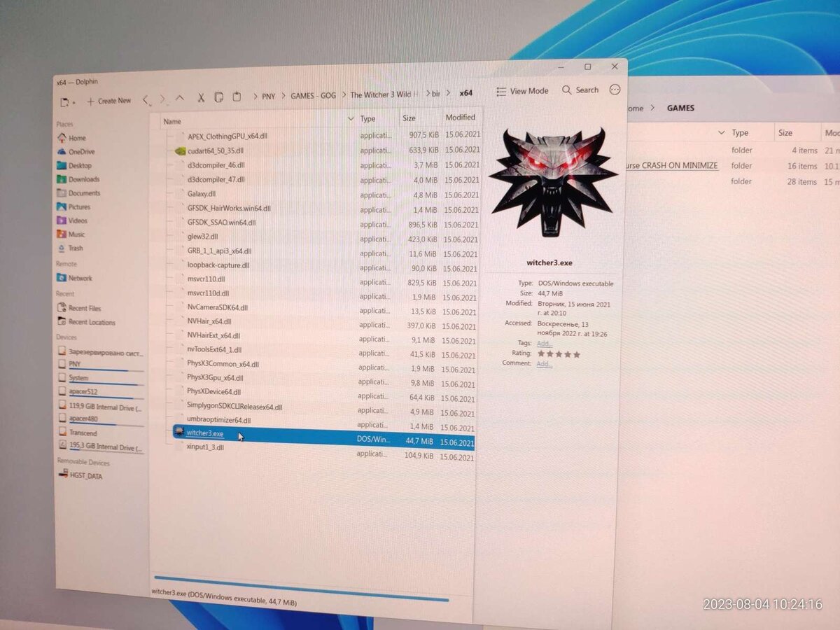The width and height of the screenshot is (840, 630).
Task: Click Add link next to Comment
Action: (543, 364)
